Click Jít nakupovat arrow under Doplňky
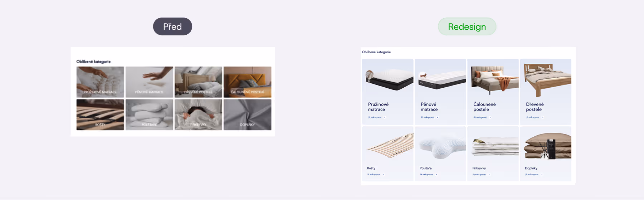644x200 pixels. pyautogui.click(x=542, y=175)
